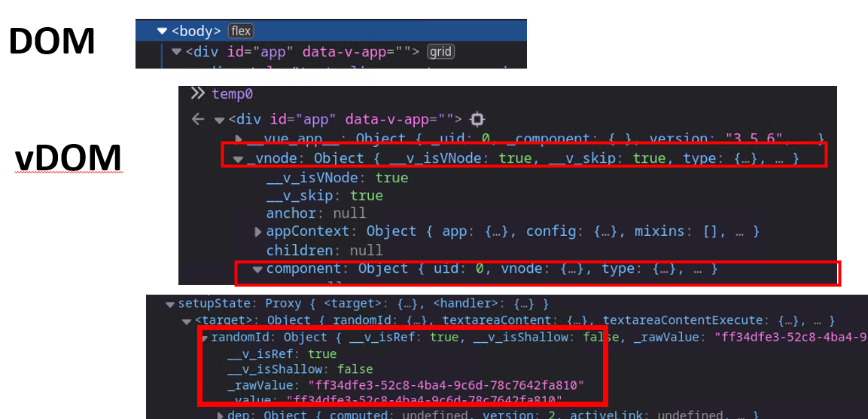Viewport: 868px width, 419px height.
Task: Click the left arrow output icon
Action: (197, 119)
